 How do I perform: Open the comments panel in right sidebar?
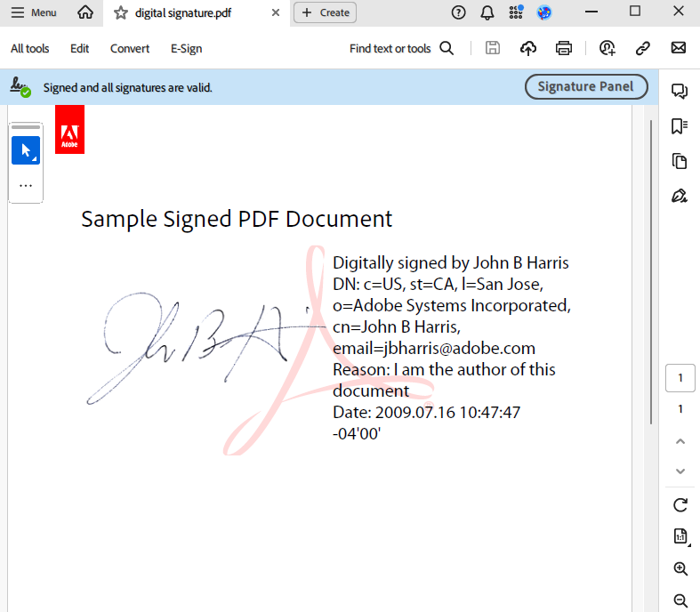pyautogui.click(x=680, y=91)
